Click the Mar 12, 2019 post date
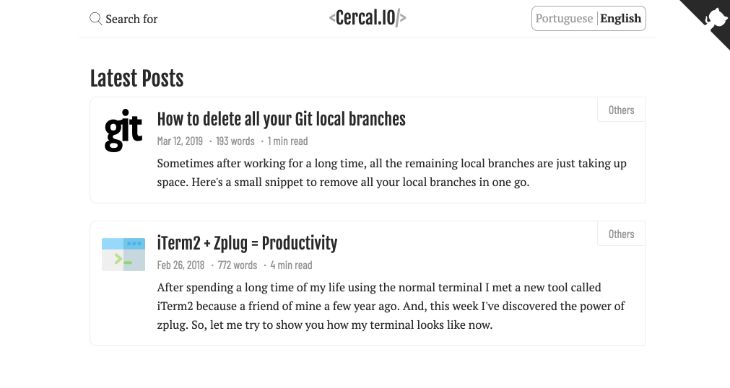This screenshot has width=730, height=388. coord(180,141)
